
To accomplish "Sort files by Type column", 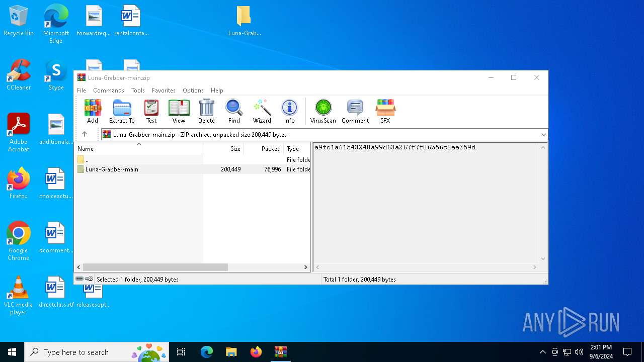I will click(x=297, y=149).
